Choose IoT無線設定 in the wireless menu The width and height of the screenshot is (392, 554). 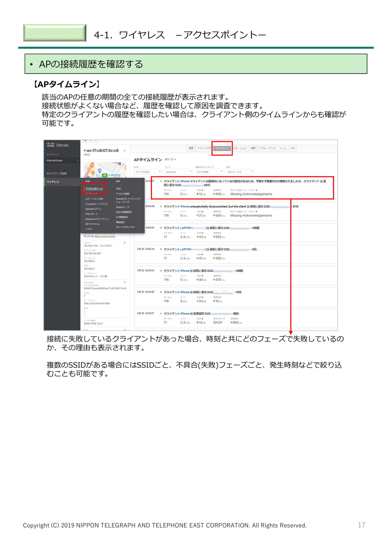(122, 217)
